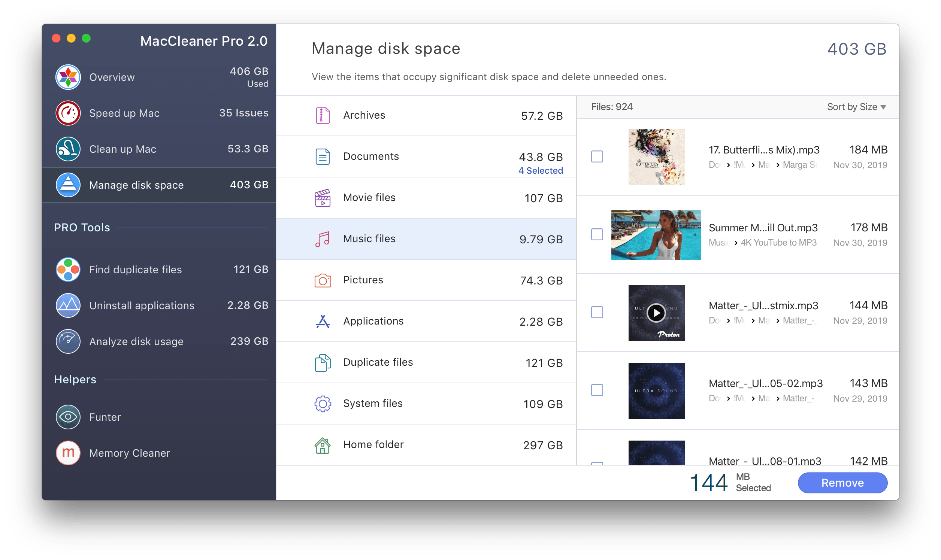Open Overview in the sidebar
The width and height of the screenshot is (941, 560).
158,77
